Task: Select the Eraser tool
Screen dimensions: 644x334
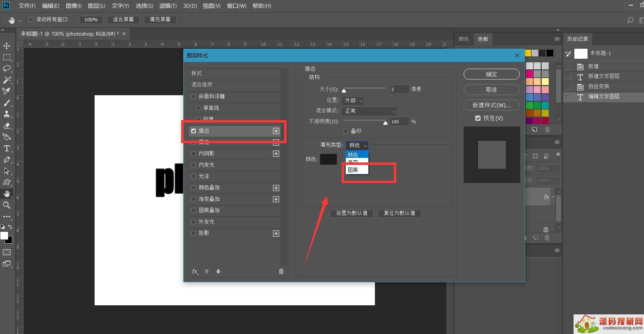Action: coord(7,126)
